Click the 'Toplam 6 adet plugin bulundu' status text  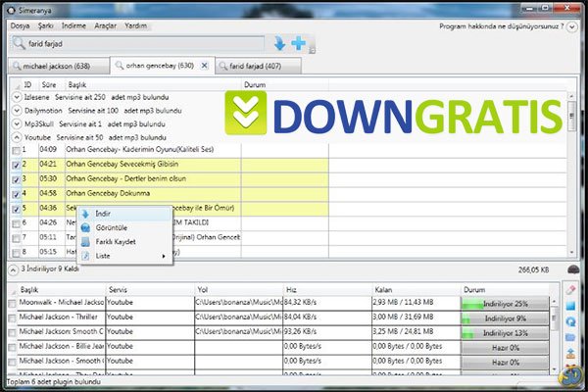54,382
